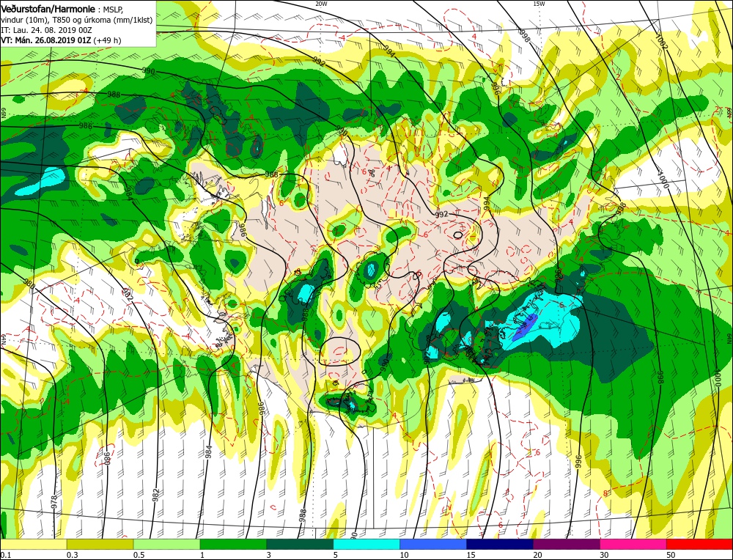This screenshot has width=733, height=560.
Task: Click the pink 30 mm legend swatch
Action: (x=633, y=544)
